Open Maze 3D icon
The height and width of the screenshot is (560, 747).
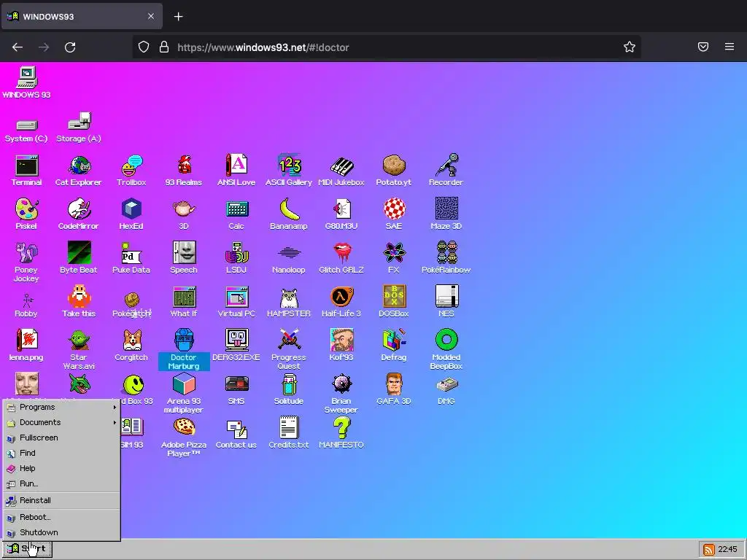446,214
